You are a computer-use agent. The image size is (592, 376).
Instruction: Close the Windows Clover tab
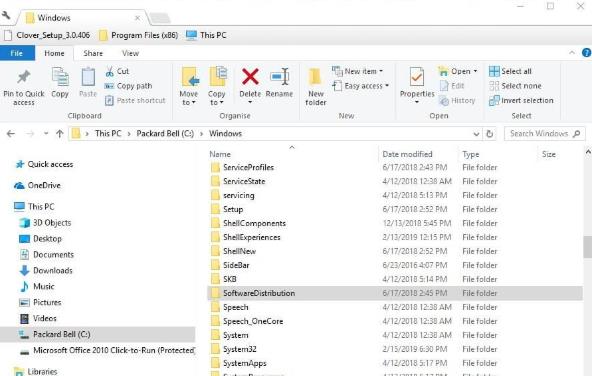[x=137, y=18]
